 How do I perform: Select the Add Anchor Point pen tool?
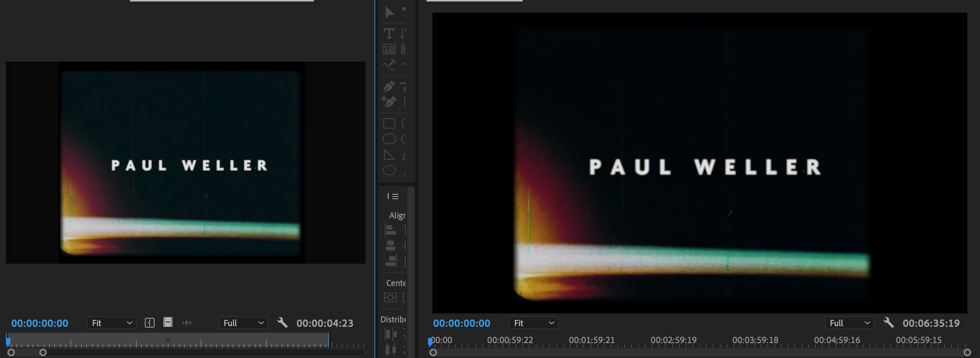(389, 102)
